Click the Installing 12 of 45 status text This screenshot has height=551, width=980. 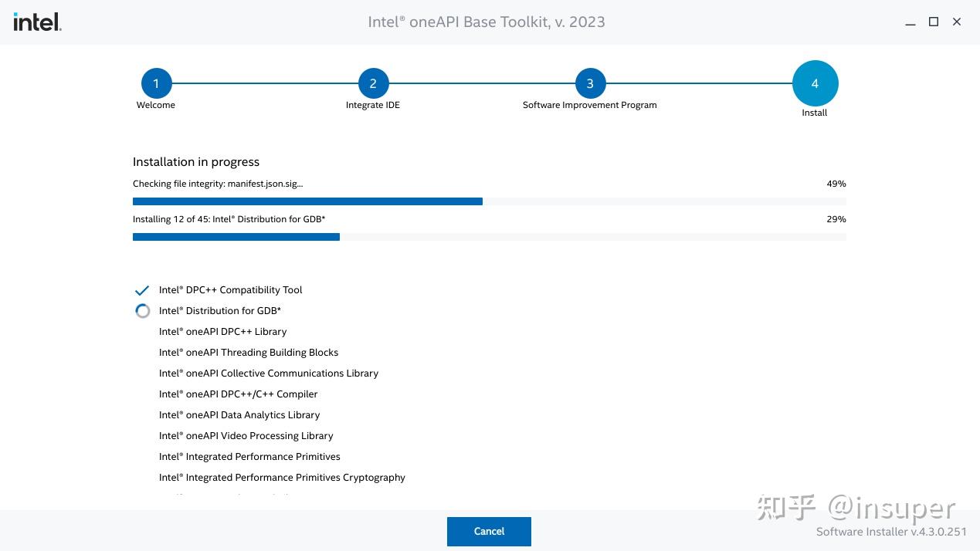229,219
